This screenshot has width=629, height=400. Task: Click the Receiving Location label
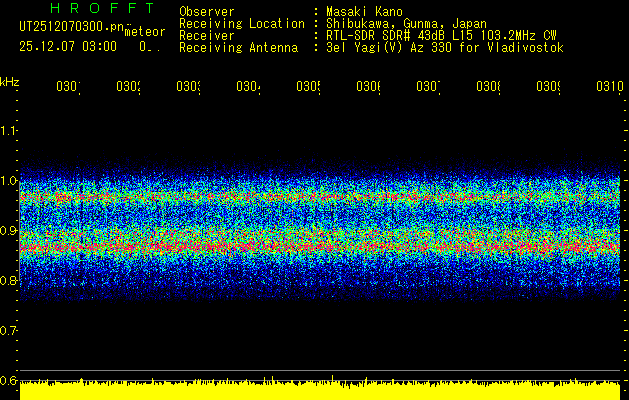point(242,24)
